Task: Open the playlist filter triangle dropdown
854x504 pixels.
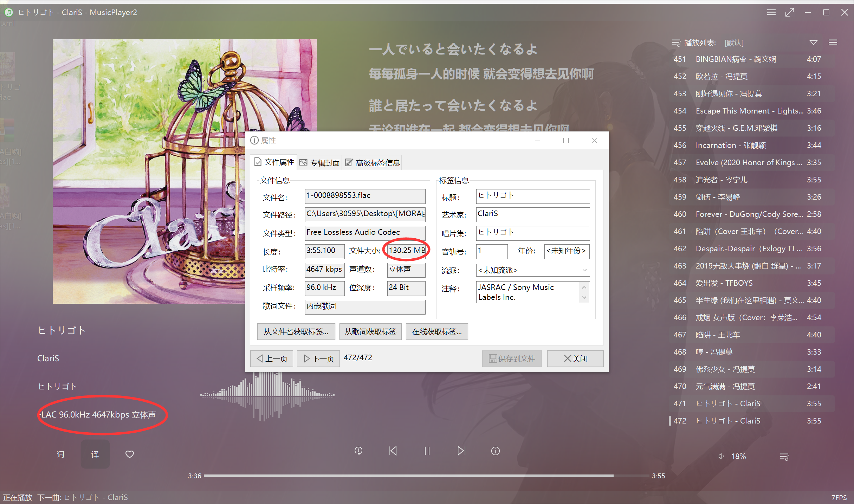Action: coord(813,42)
